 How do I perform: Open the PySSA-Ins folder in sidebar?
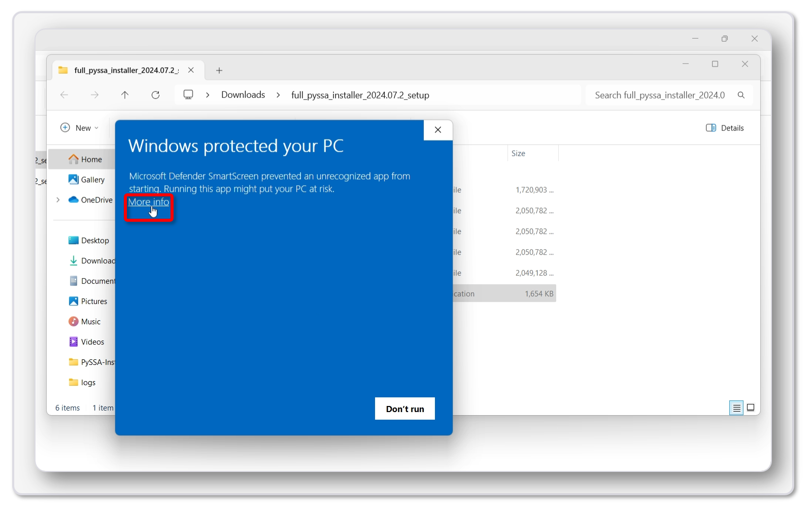point(91,362)
